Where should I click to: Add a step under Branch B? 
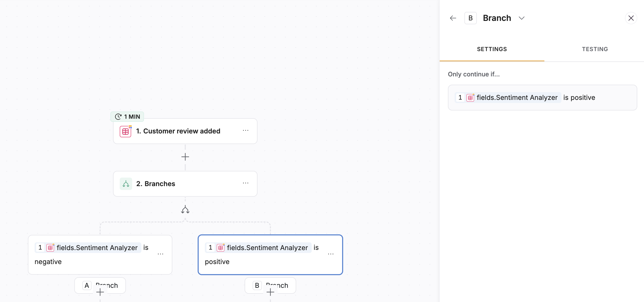pyautogui.click(x=270, y=292)
